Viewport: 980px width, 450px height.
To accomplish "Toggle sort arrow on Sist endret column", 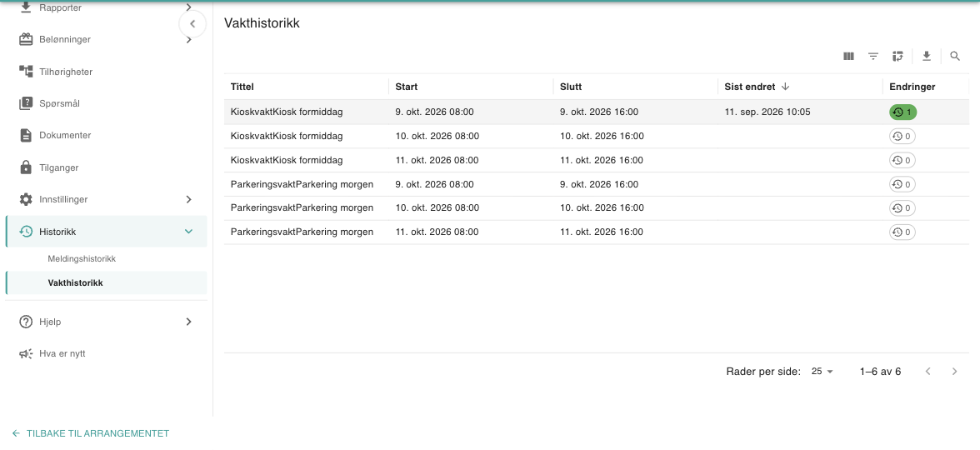I will tap(786, 87).
